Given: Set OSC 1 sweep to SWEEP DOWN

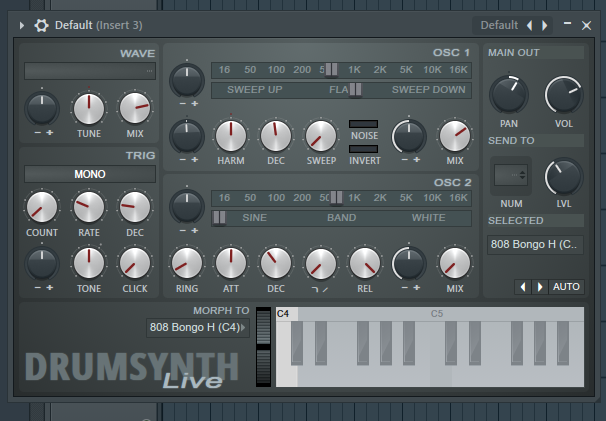Looking at the screenshot, I should [x=429, y=90].
